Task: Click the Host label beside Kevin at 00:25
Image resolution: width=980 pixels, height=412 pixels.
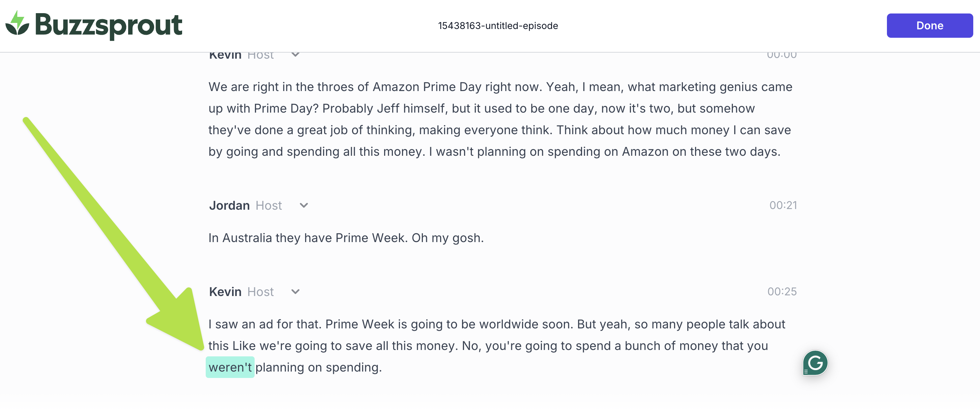Action: pyautogui.click(x=260, y=292)
